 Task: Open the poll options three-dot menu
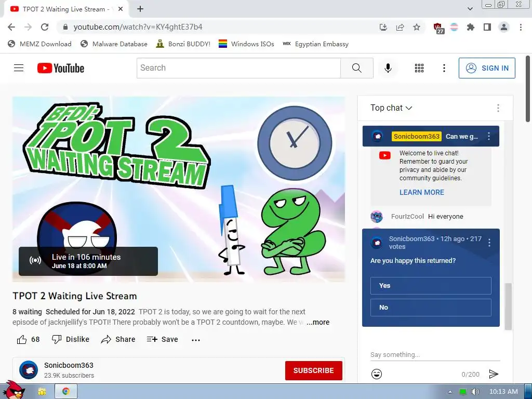[489, 243]
